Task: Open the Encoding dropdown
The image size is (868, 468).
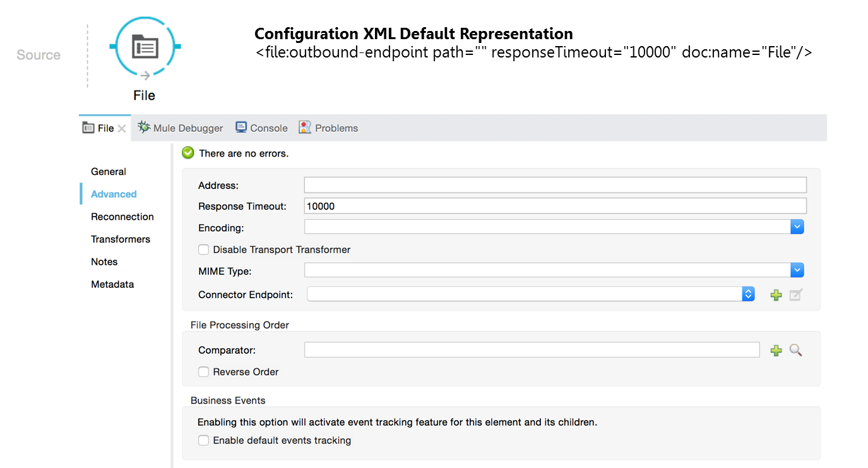Action: point(797,227)
